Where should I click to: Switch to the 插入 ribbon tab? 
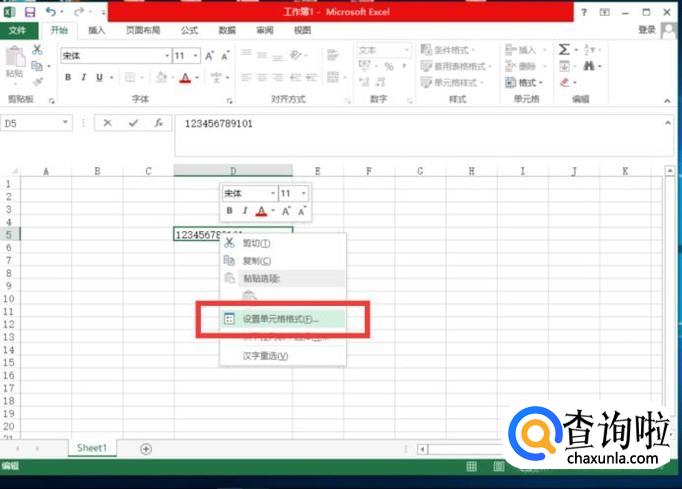point(97,30)
